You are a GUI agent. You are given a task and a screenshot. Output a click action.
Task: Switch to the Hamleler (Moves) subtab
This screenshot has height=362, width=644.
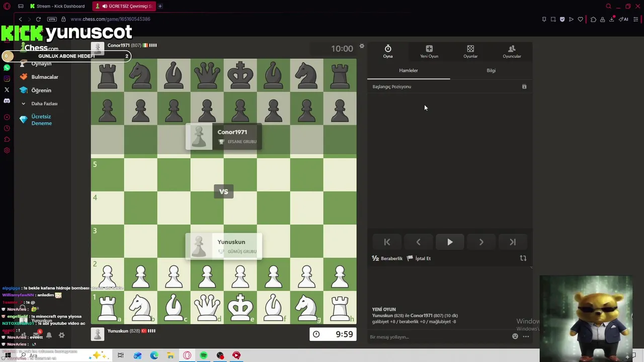(x=409, y=70)
